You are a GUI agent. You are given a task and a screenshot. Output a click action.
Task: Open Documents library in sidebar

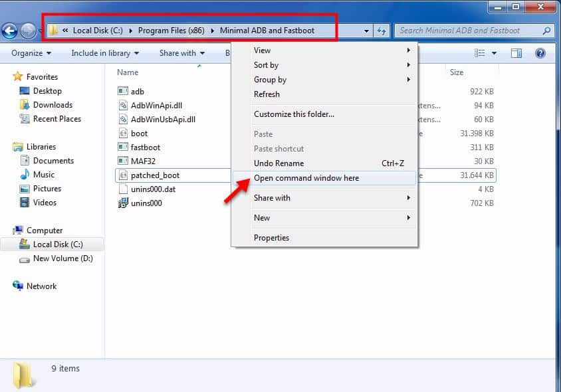pos(53,161)
